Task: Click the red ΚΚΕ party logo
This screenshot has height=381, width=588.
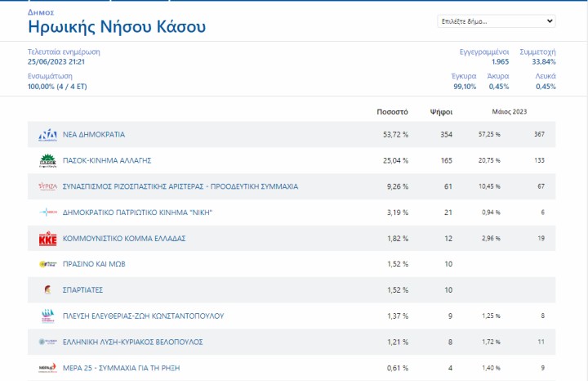Action: click(x=47, y=239)
